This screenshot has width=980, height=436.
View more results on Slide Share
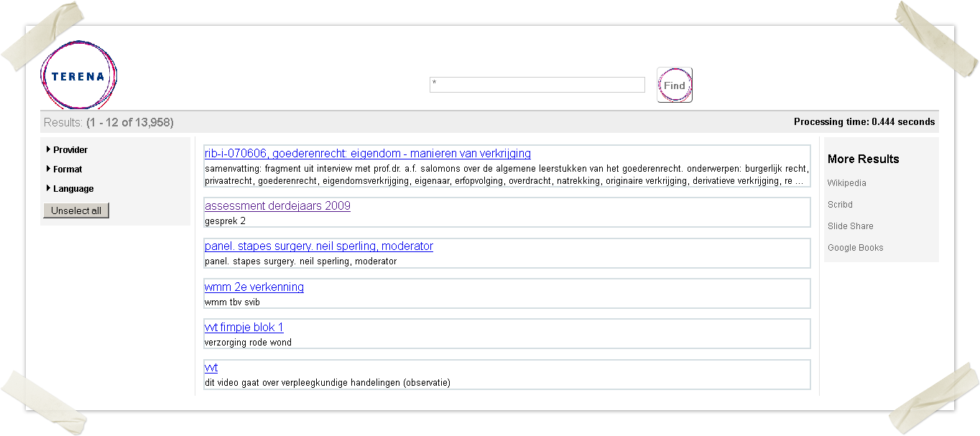(850, 226)
